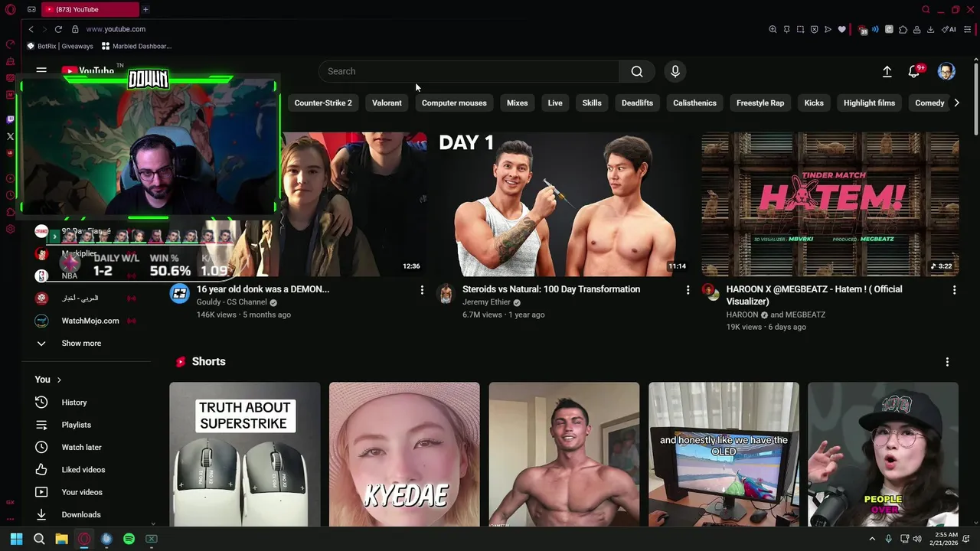Go back using the browser back arrow
980x551 pixels.
31,29
